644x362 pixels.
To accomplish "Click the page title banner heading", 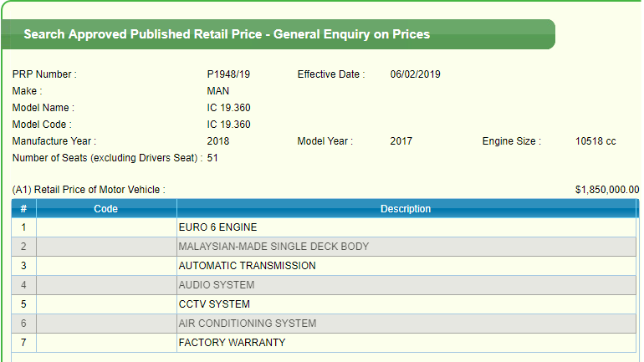I will click(227, 35).
